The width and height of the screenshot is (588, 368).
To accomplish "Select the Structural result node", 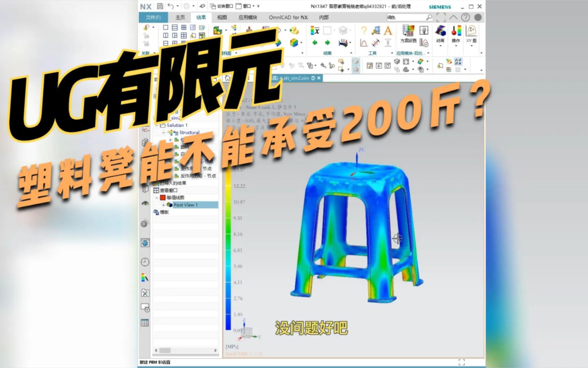I will coord(190,133).
